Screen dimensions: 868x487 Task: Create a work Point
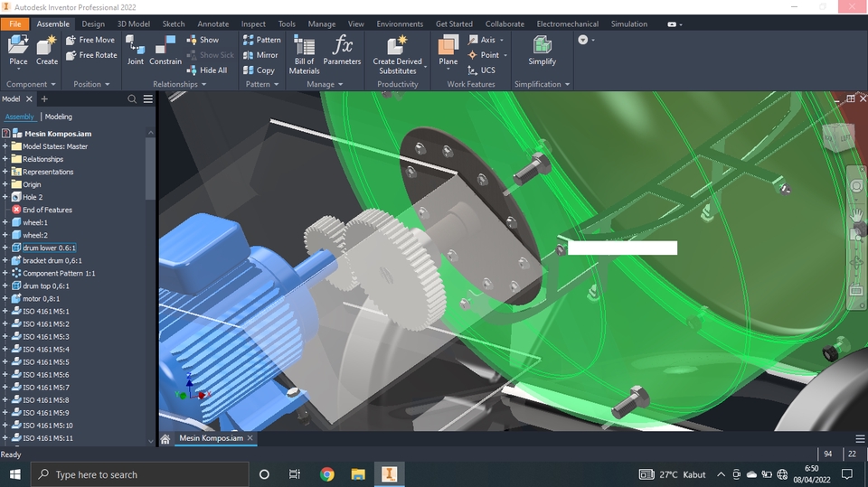tap(483, 55)
